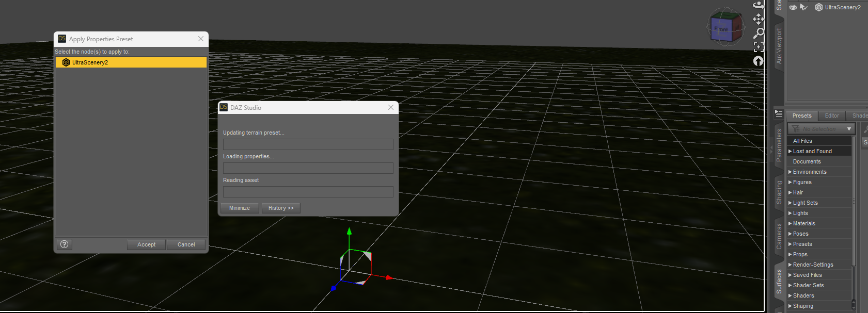The height and width of the screenshot is (313, 868).
Task: Open the Surfaces side tab
Action: [x=779, y=282]
